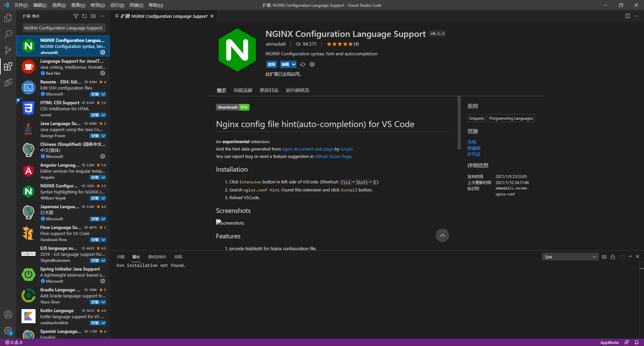Click the 禁用 disable button

coord(271,64)
